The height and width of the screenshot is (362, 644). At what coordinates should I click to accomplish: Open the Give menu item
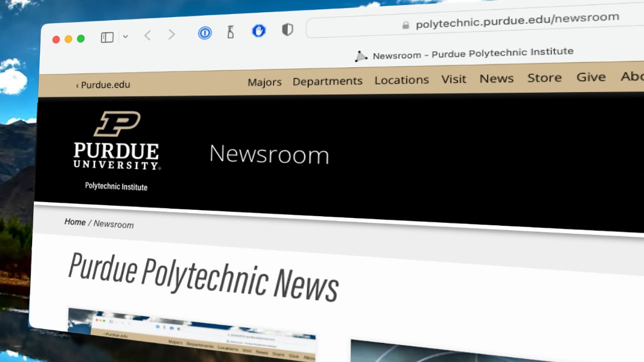591,77
